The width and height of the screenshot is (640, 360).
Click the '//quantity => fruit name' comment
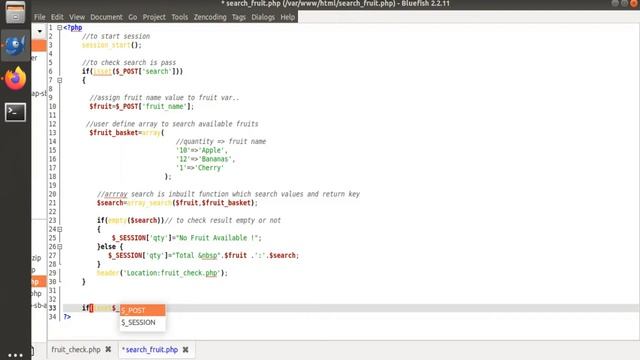tap(221, 142)
